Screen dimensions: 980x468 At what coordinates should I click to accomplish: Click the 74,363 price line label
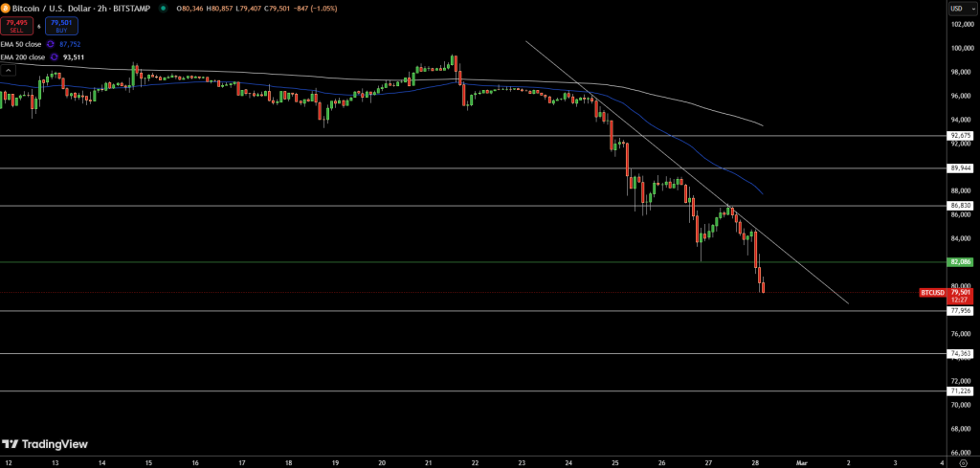[960, 354]
